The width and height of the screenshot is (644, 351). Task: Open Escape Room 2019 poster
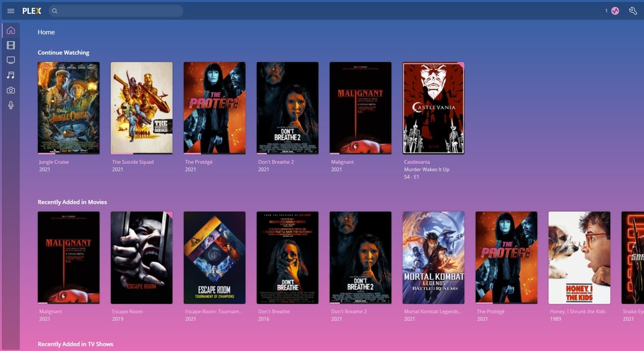coord(142,258)
